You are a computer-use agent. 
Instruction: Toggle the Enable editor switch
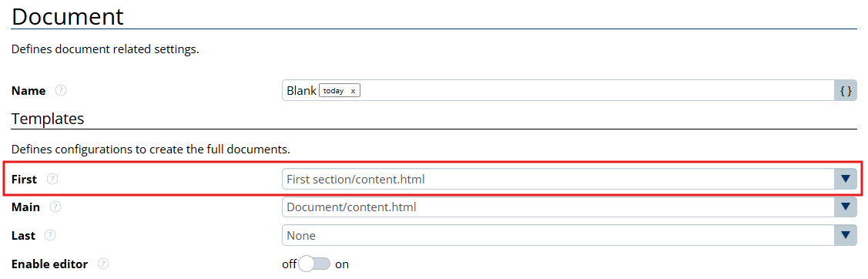click(x=314, y=264)
